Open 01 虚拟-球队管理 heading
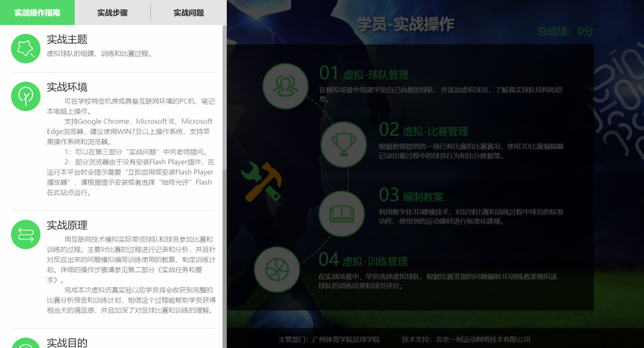This screenshot has height=348, width=644. [x=364, y=74]
